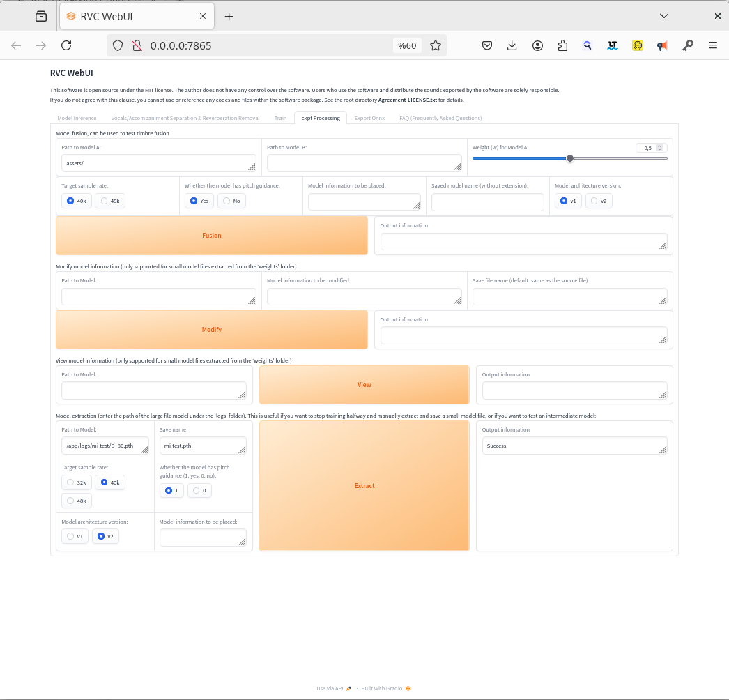Viewport: 729px width, 700px height.
Task: Click Model information to be modified field
Action: click(364, 297)
